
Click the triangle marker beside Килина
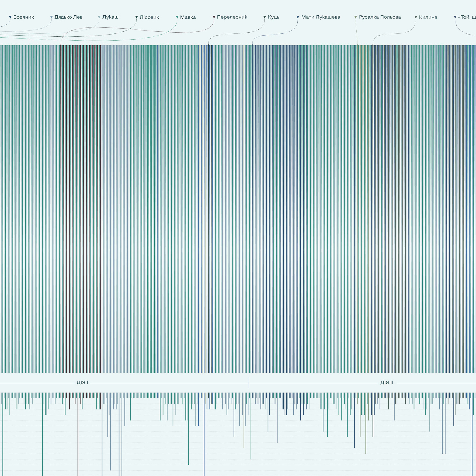tap(416, 17)
